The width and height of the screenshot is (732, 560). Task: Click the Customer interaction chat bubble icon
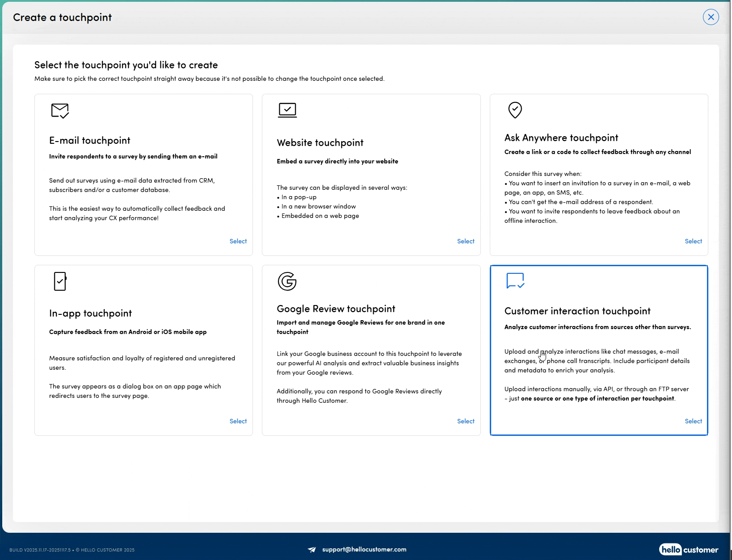pyautogui.click(x=515, y=281)
